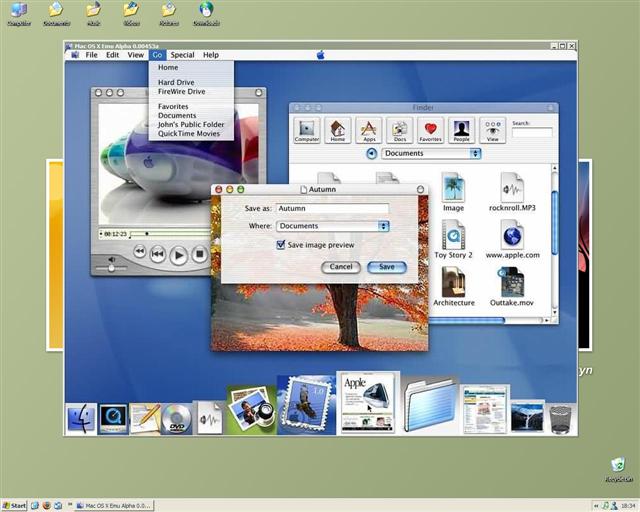Open the File menu
The height and width of the screenshot is (512, 640).
pyautogui.click(x=91, y=55)
